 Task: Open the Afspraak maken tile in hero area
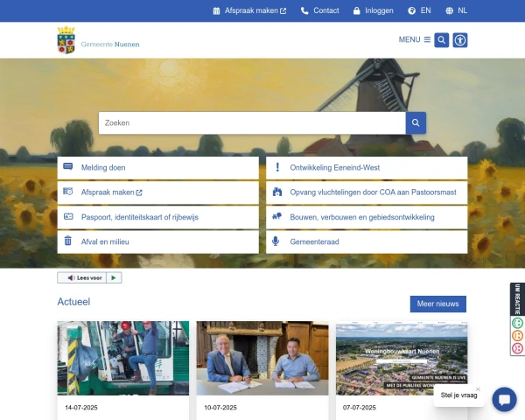tap(158, 192)
